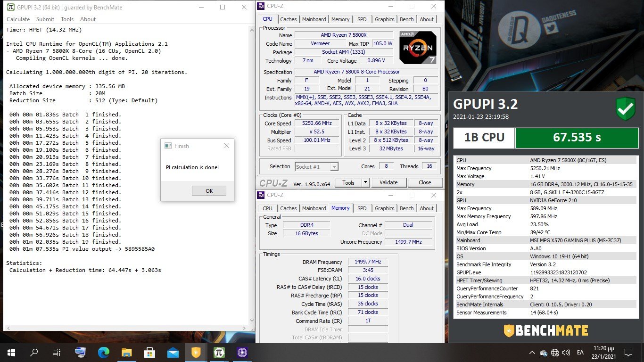The height and width of the screenshot is (362, 644).
Task: Click the AMD Ryzen 7 logo in CPU-Z
Action: pyautogui.click(x=418, y=47)
